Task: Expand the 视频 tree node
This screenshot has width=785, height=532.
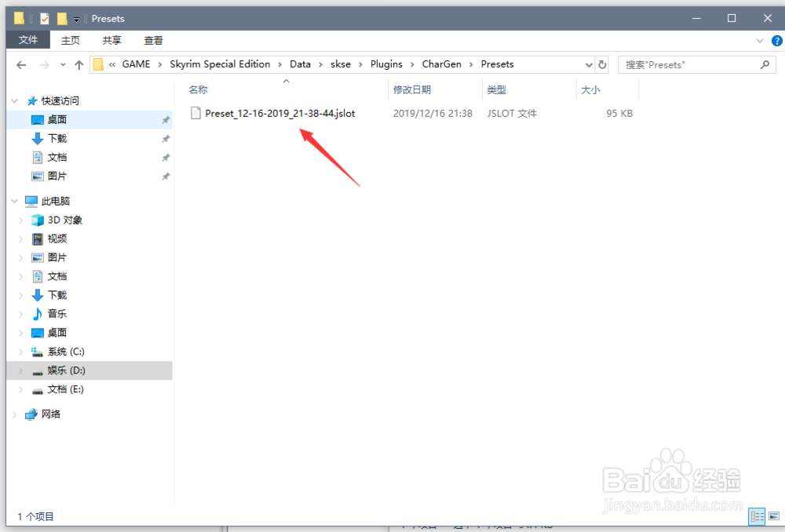Action: (21, 239)
